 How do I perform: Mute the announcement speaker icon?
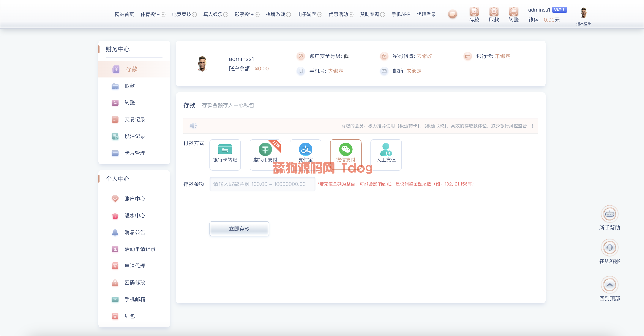[193, 126]
